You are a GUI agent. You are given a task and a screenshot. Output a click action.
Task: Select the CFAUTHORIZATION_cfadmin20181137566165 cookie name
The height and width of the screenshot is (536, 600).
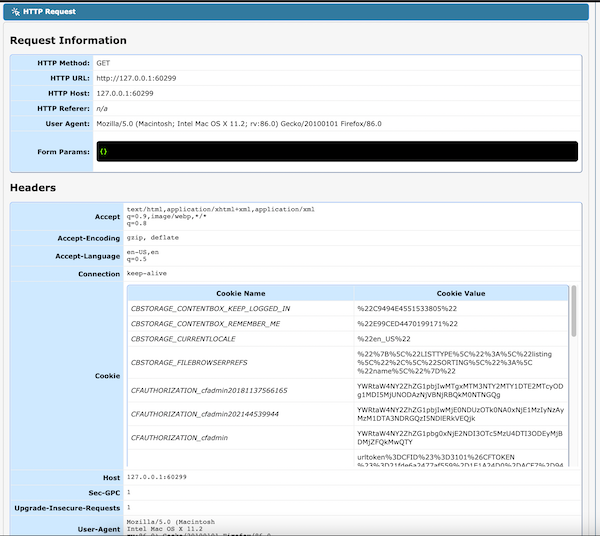209,391
